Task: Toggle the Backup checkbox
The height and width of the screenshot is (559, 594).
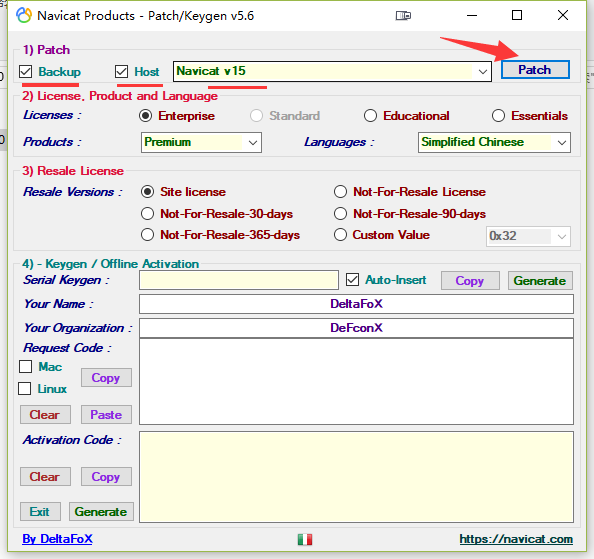Action: coord(26,72)
